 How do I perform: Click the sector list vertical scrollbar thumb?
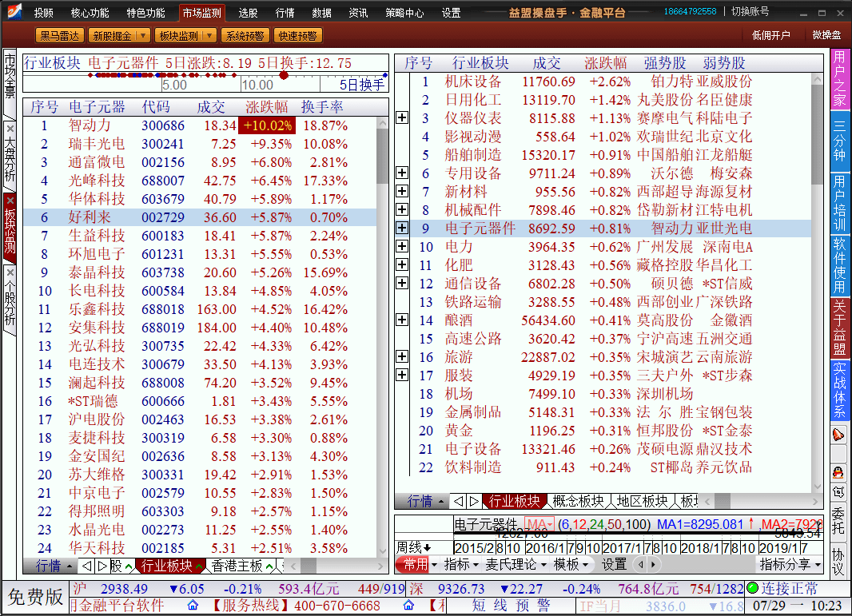[x=817, y=135]
